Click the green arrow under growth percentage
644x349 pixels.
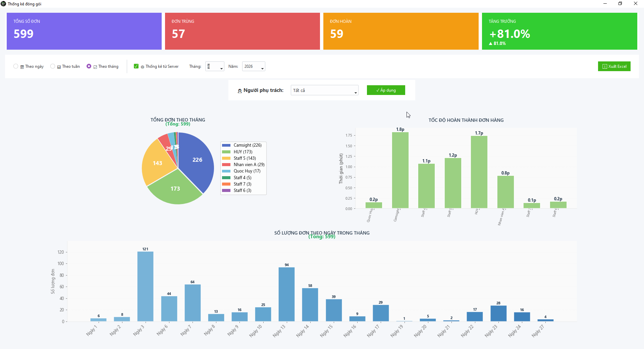[x=491, y=44]
